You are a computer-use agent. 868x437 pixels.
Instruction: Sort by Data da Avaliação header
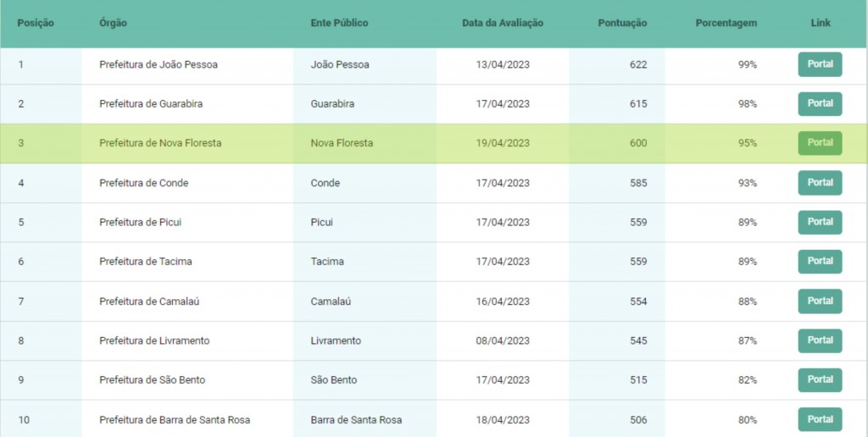pyautogui.click(x=503, y=24)
